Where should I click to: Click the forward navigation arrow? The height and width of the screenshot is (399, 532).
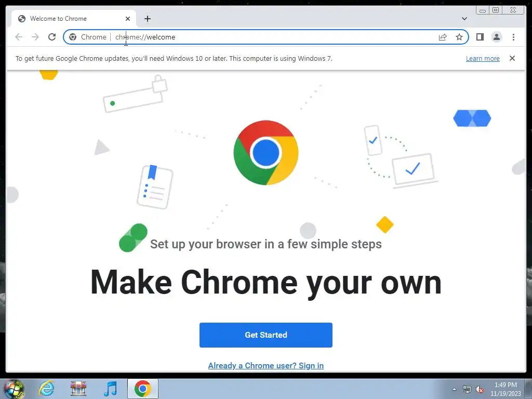click(35, 37)
